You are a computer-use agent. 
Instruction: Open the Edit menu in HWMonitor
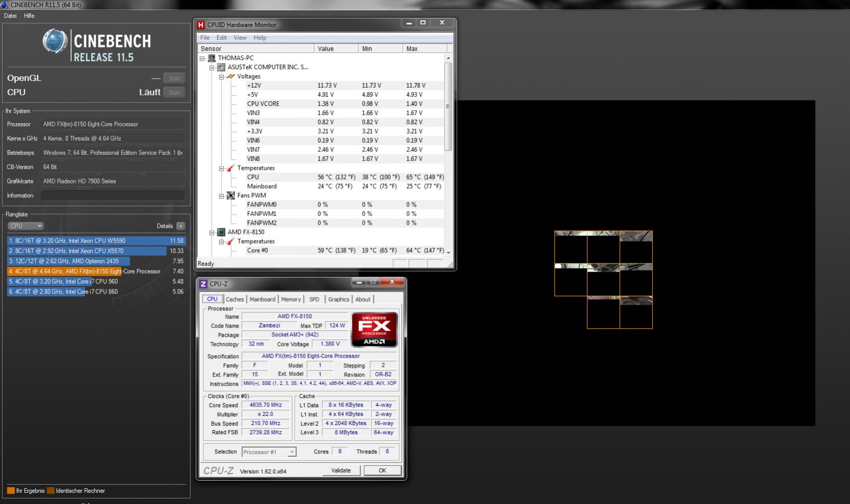click(x=221, y=38)
